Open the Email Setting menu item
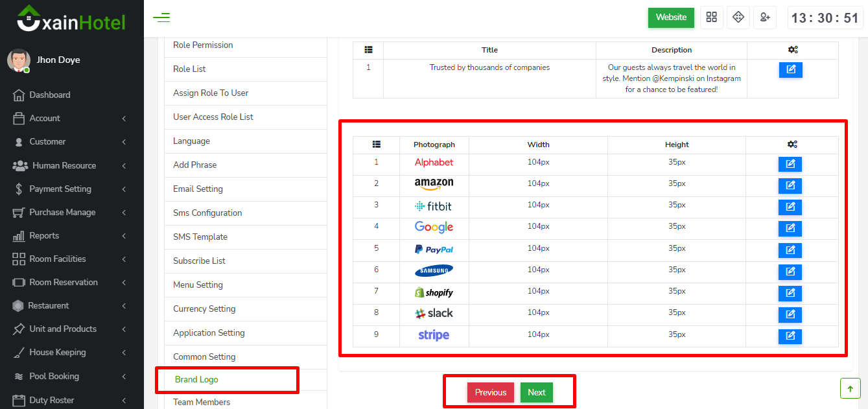Image resolution: width=868 pixels, height=409 pixels. [x=198, y=189]
